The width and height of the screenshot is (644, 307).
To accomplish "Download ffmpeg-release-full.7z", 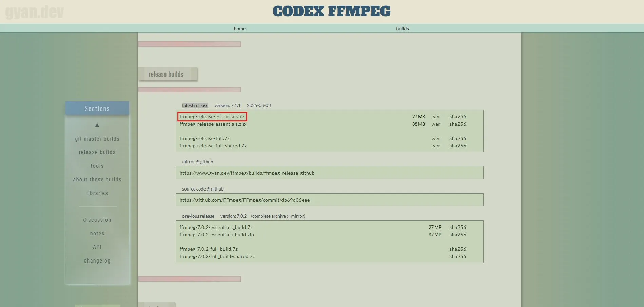I will 204,138.
